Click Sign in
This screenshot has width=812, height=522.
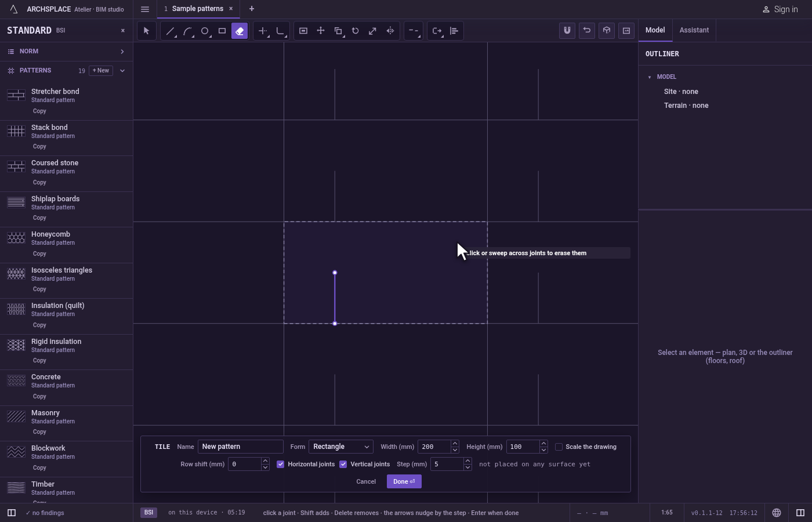click(x=780, y=9)
